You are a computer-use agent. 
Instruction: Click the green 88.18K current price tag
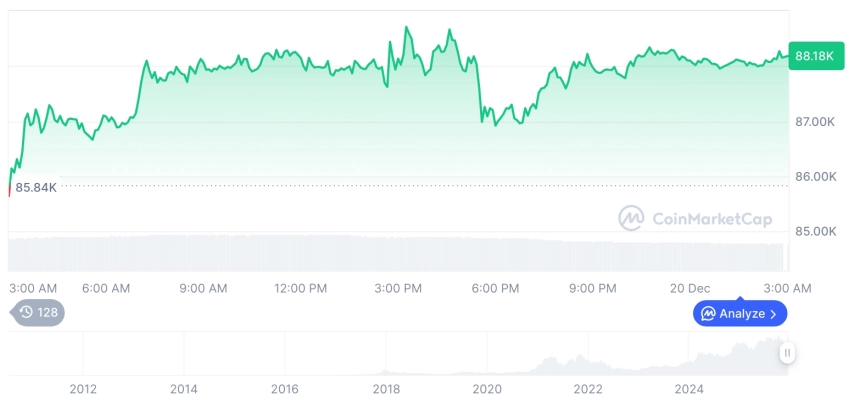tap(812, 56)
